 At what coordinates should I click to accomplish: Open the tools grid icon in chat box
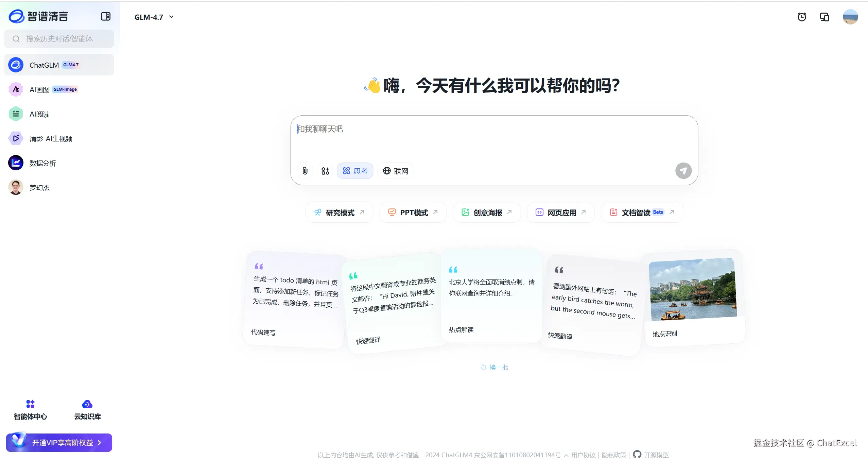pyautogui.click(x=325, y=171)
